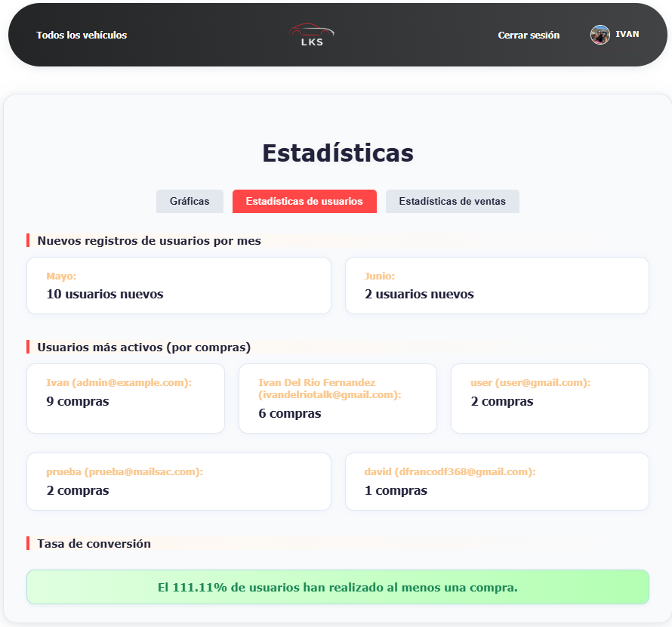Screen dimensions: 672x627
Task: Click the Estadísticas page title
Action: 338,153
